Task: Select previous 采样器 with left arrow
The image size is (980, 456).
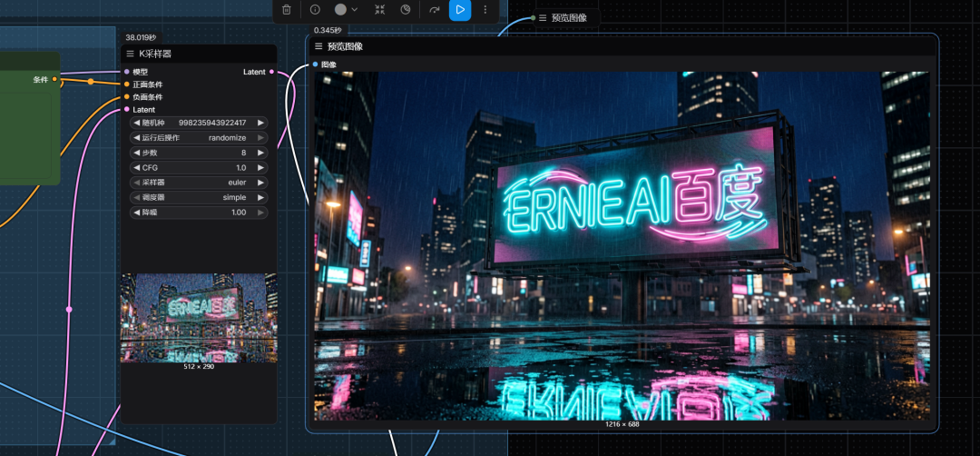Action: point(136,183)
